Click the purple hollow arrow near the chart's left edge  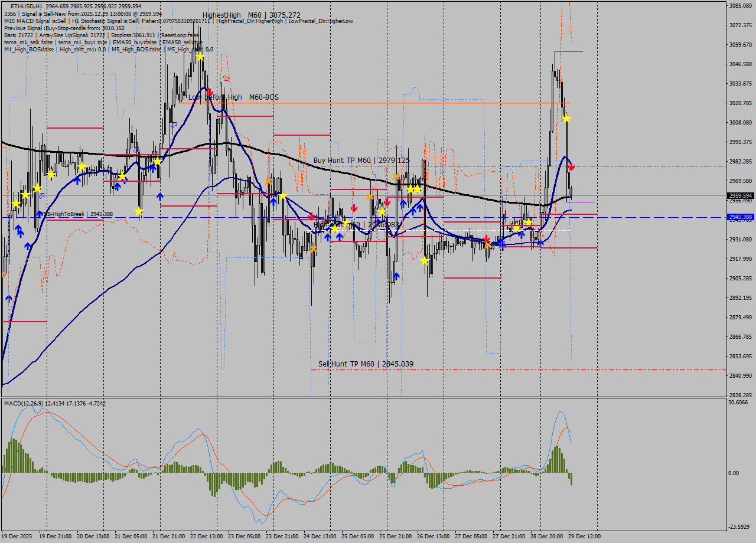click(x=41, y=195)
